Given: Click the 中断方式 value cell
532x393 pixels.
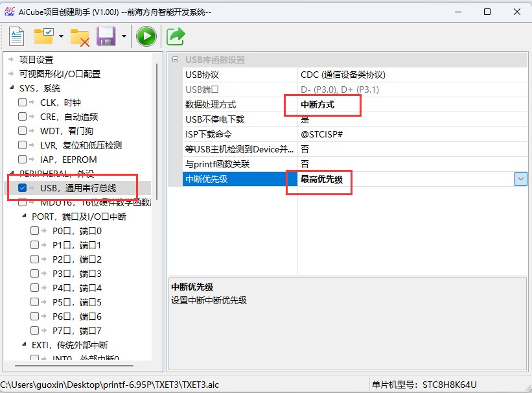Looking at the screenshot, I should [x=413, y=104].
